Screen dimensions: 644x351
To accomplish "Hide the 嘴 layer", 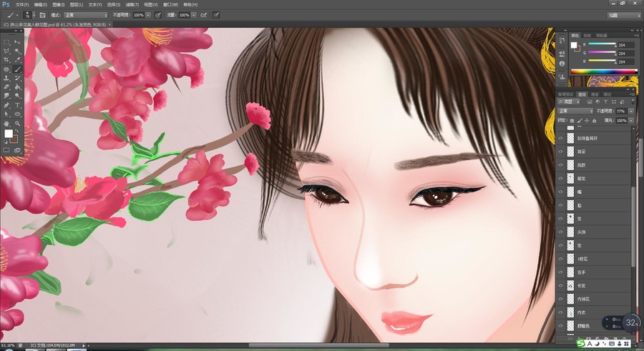I will pyautogui.click(x=560, y=192).
